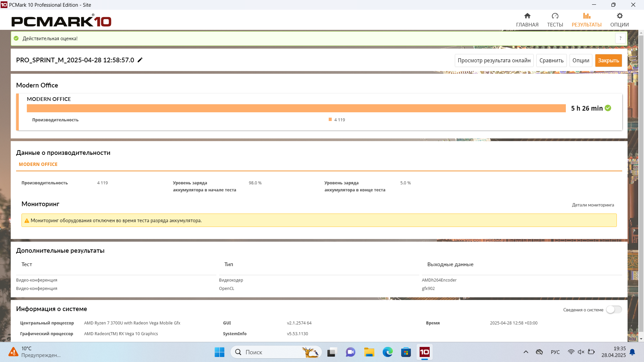644x362 pixels.
Task: Click the Видеокодер type cell
Action: 231,280
